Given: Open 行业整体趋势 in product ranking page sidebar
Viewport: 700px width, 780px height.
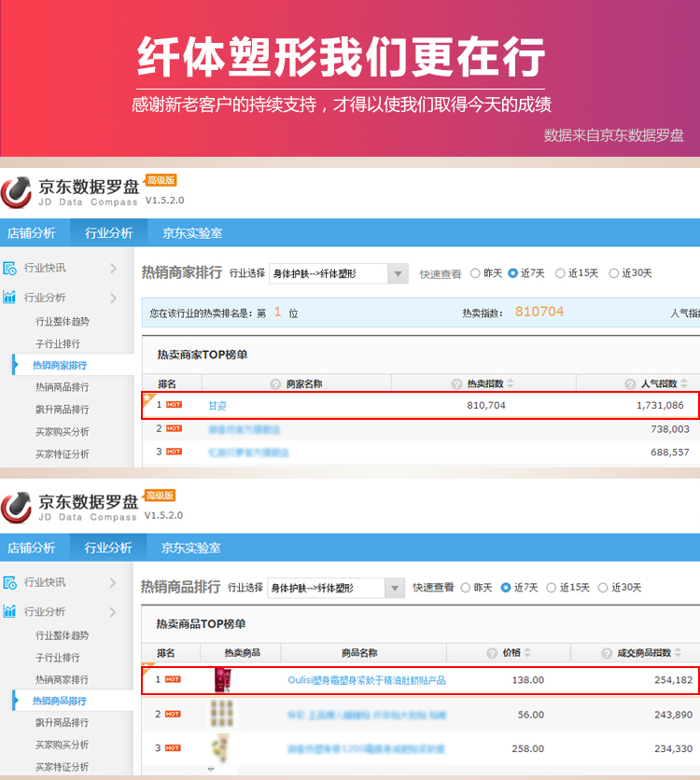Looking at the screenshot, I should [63, 635].
